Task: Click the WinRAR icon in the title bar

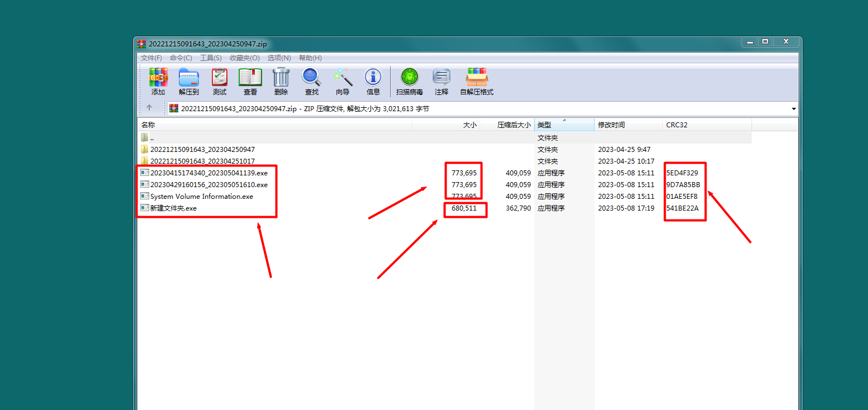Action: pyautogui.click(x=142, y=44)
